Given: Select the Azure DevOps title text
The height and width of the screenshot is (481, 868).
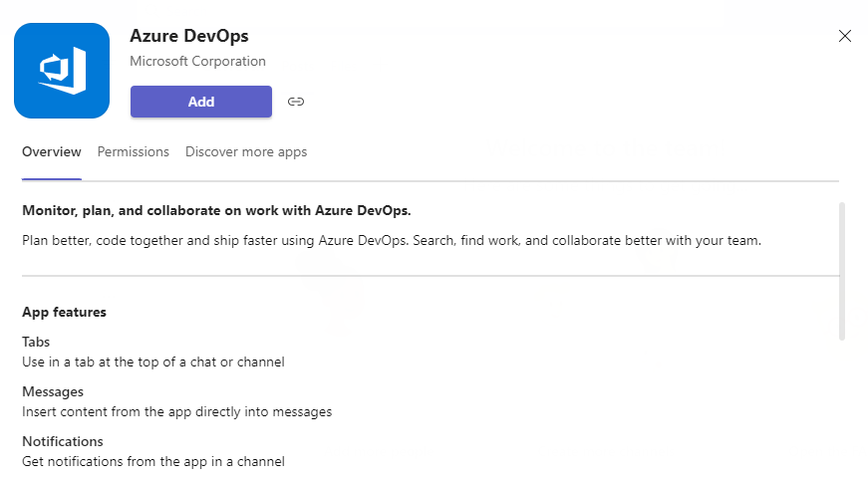Looking at the screenshot, I should coord(189,36).
